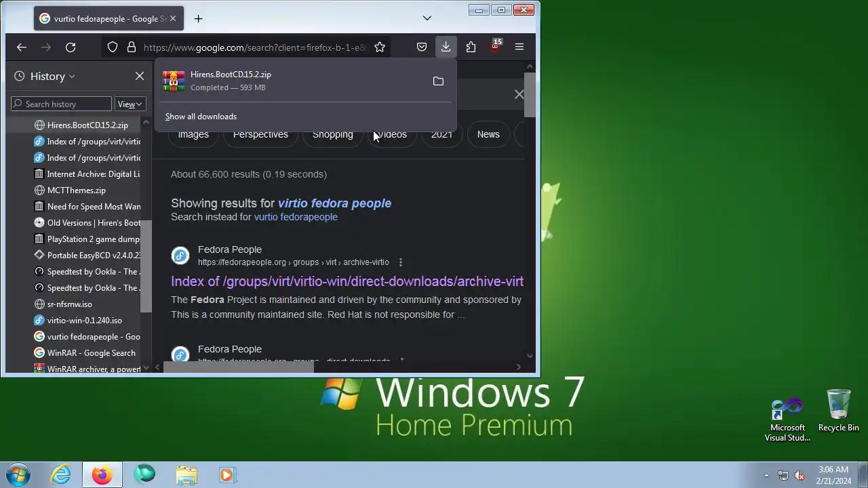868x488 pixels.
Task: Open MCTThemes.zip history entry
Action: [71, 190]
